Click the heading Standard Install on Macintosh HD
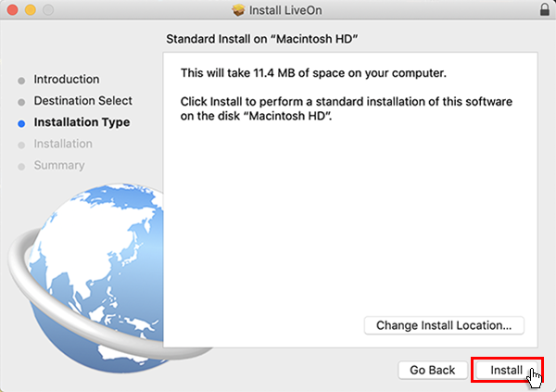The height and width of the screenshot is (392, 556). (x=262, y=39)
